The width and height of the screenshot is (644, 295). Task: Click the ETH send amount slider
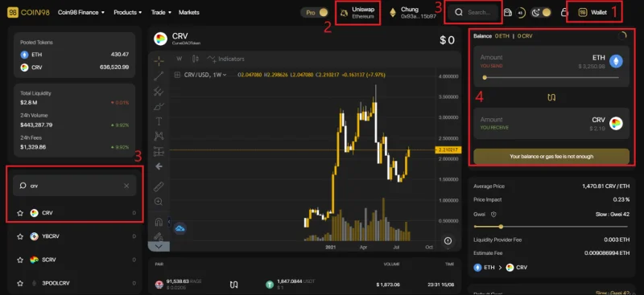click(x=551, y=77)
